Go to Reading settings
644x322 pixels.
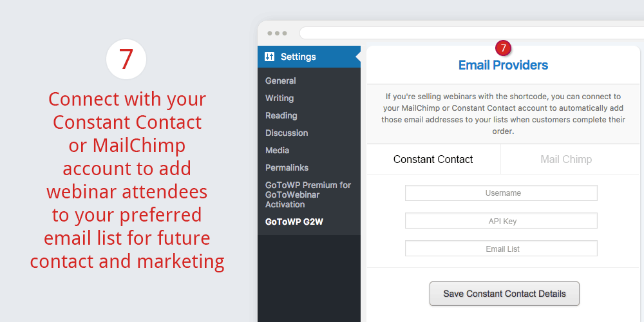pyautogui.click(x=281, y=115)
